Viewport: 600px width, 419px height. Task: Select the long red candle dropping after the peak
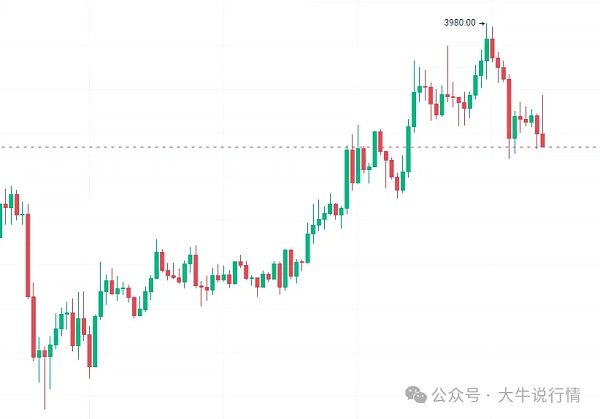[508, 105]
